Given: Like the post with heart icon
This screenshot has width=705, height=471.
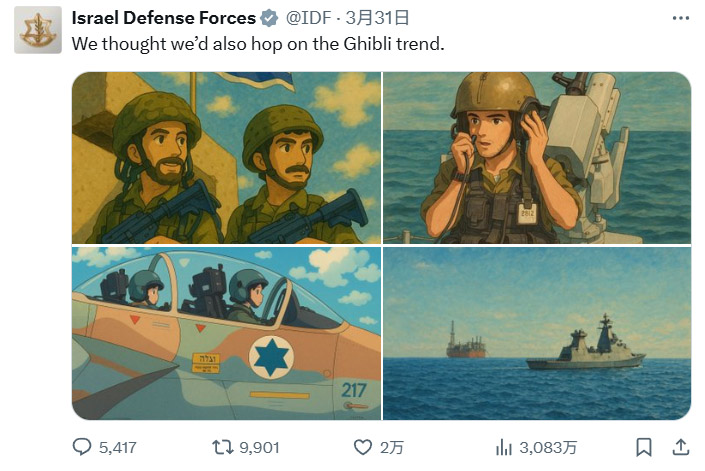Looking at the screenshot, I should [366, 446].
